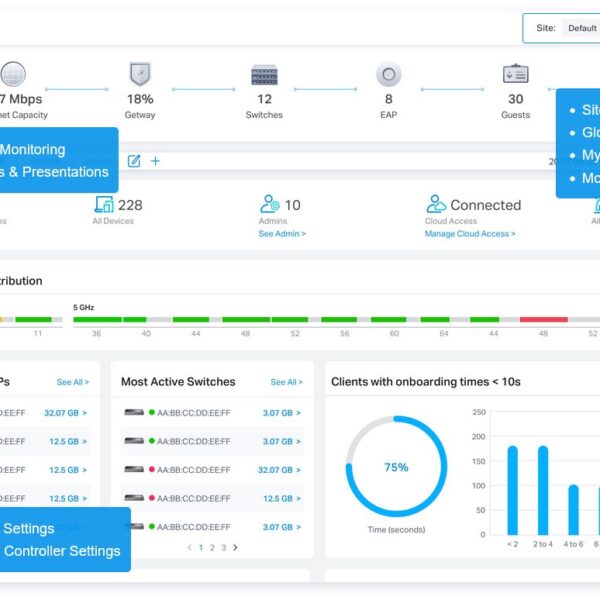Image resolution: width=600 pixels, height=600 pixels.
Task: Click the green channel 11 utilization bar
Action: pyautogui.click(x=33, y=320)
